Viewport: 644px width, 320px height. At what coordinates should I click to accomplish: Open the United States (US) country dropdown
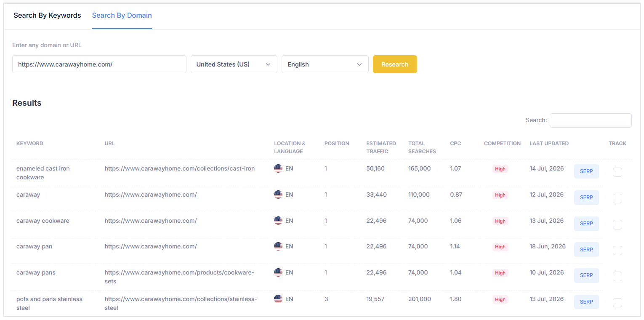tap(234, 64)
